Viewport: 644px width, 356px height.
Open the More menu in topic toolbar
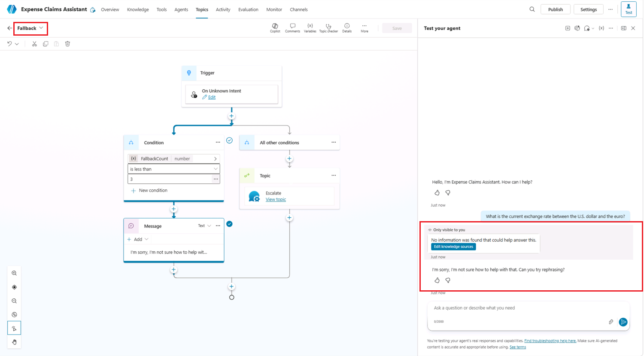coord(365,28)
